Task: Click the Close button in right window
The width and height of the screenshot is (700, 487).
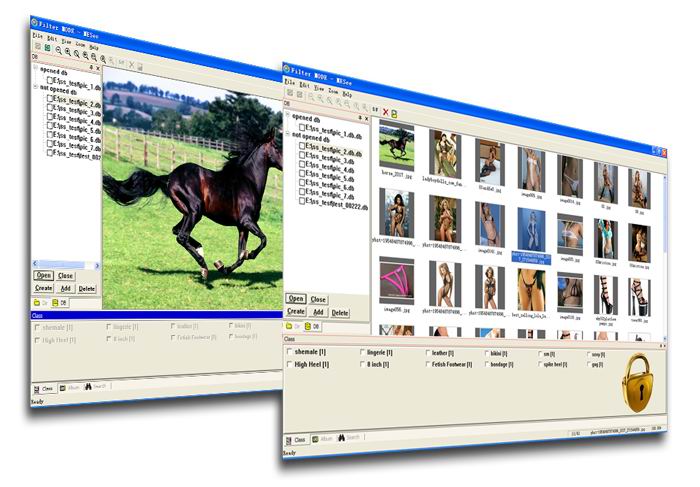Action: 318,300
